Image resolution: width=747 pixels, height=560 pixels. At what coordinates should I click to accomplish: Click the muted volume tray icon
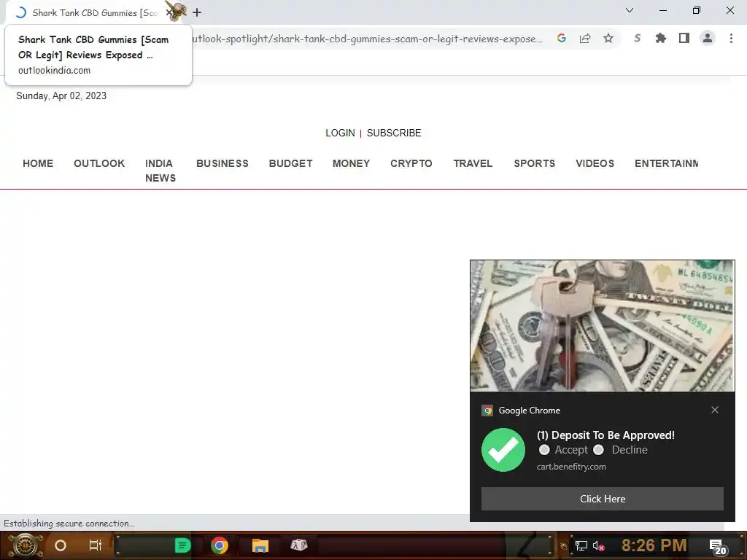pos(599,545)
